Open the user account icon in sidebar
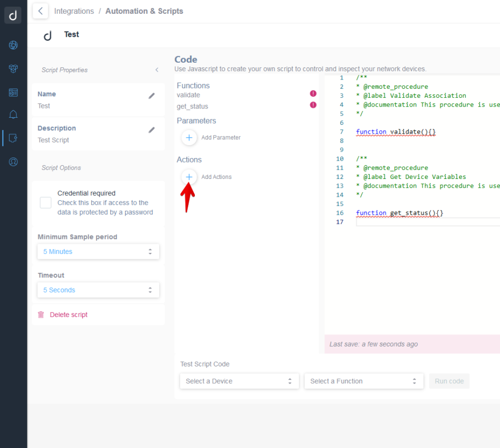The image size is (500, 448). pos(13,163)
